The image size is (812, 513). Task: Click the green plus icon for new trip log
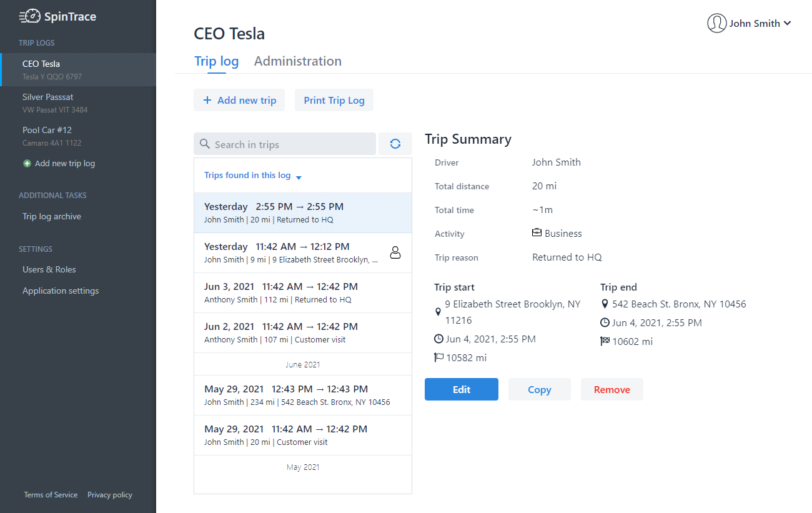tap(27, 164)
